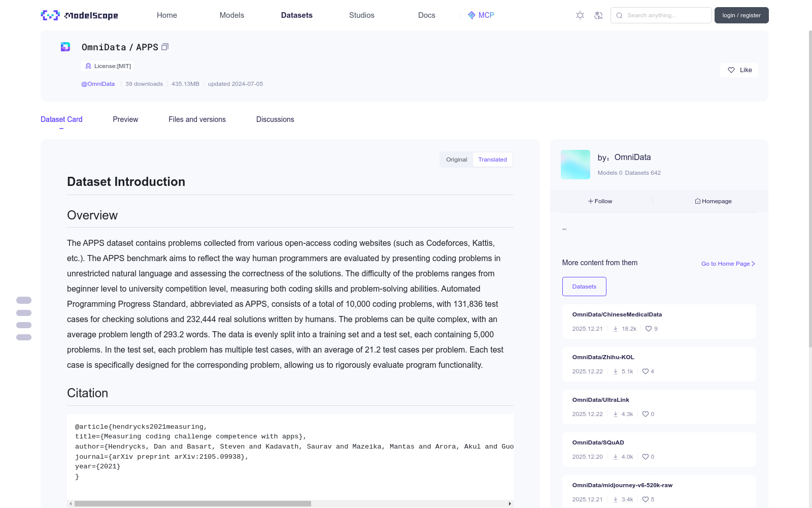Click the second outline navigation marker

tap(24, 313)
